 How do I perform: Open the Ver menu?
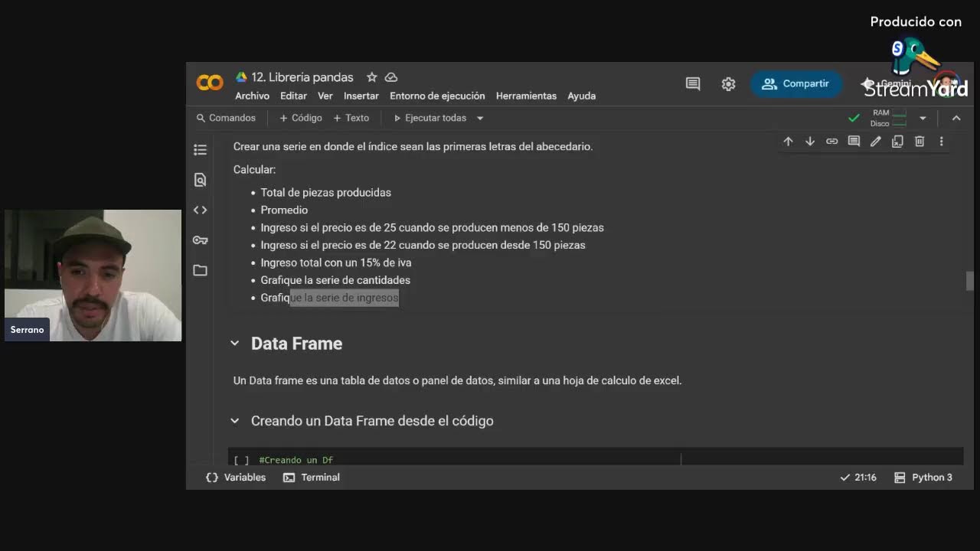coord(325,96)
